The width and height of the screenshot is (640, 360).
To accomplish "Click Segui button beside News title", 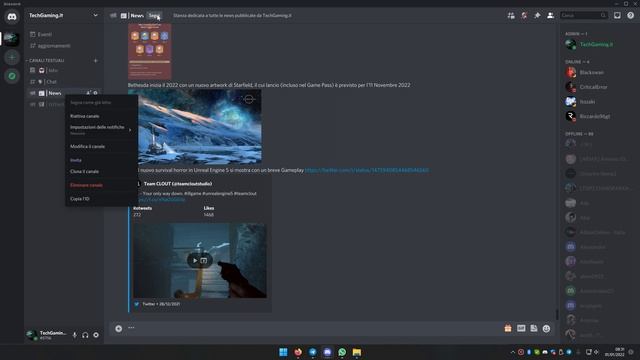I will (154, 16).
